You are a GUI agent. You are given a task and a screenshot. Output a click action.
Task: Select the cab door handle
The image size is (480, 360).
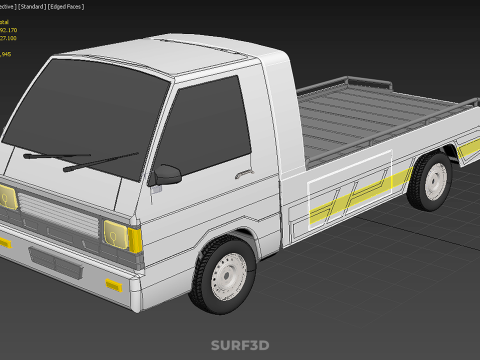pos(244,174)
